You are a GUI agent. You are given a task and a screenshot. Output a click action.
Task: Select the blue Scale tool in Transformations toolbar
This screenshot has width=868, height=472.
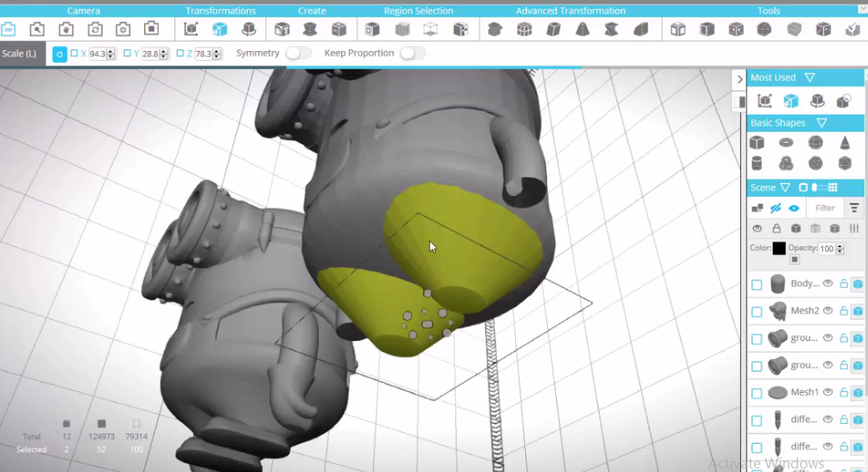point(220,29)
